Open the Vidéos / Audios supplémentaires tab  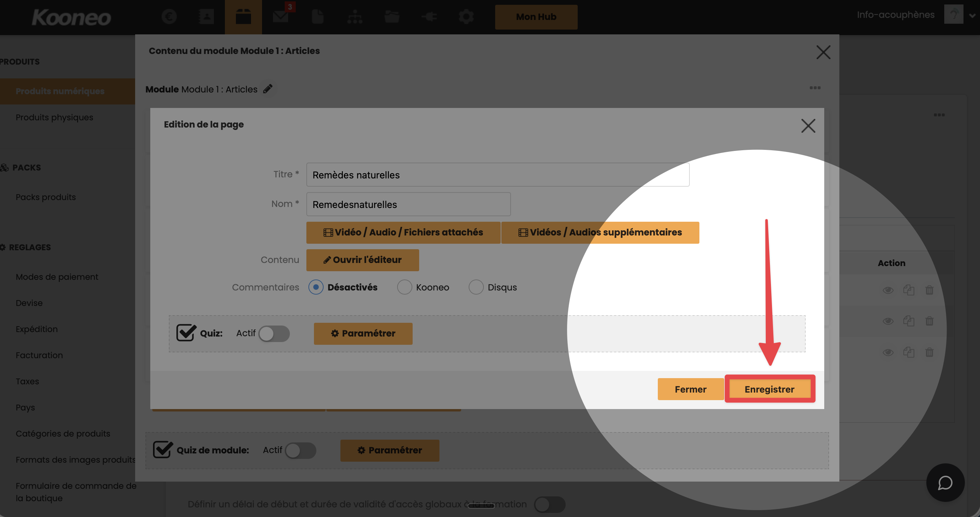600,232
